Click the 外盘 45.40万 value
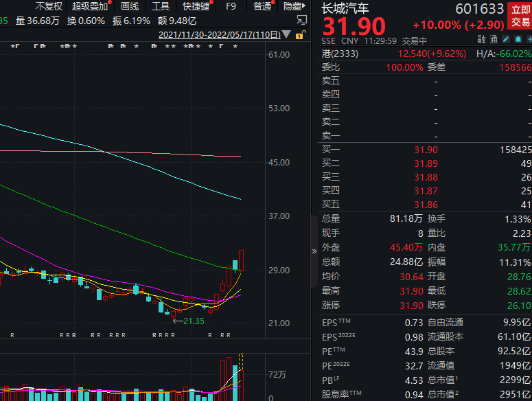Viewport: 532px width, 401px height. (406, 247)
